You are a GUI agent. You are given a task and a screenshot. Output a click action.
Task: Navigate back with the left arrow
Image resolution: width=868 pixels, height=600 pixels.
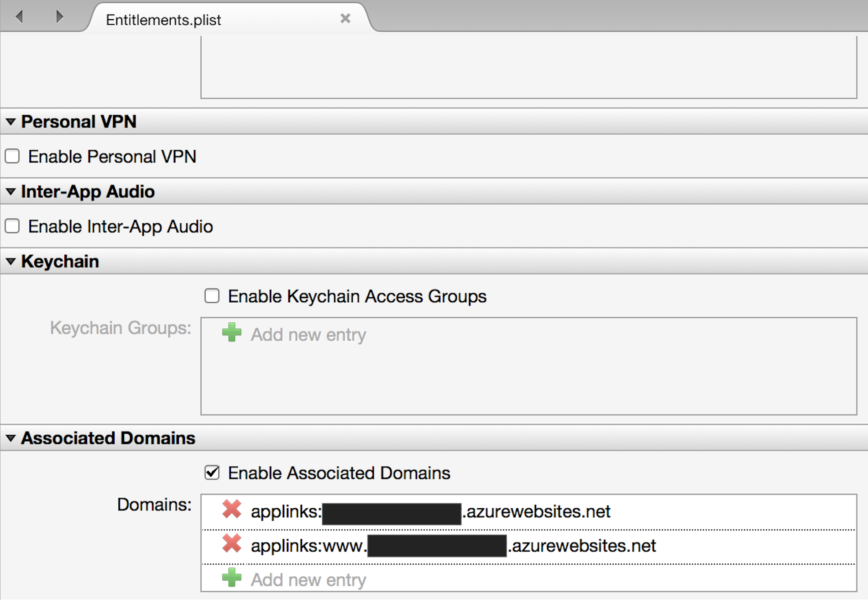(19, 17)
